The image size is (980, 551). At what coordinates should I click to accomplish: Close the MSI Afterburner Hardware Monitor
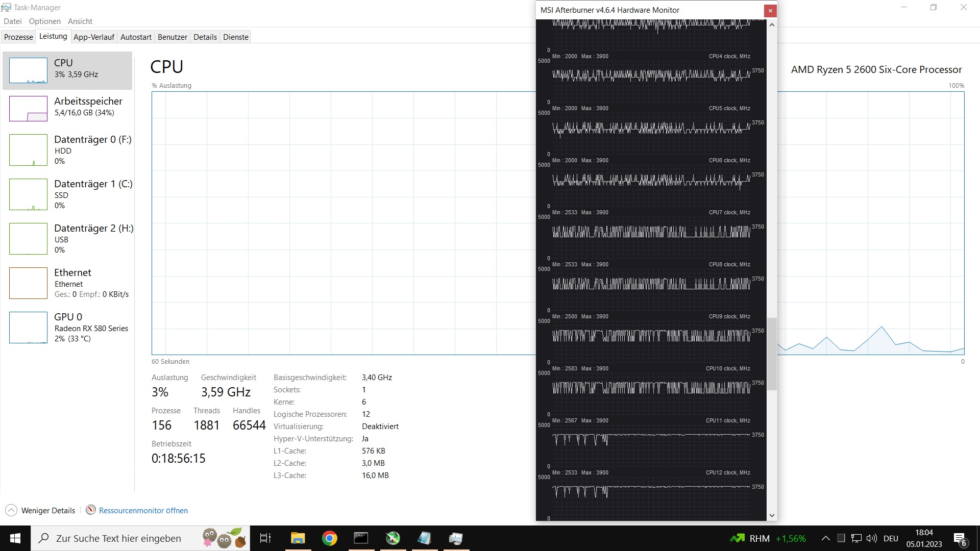[770, 10]
